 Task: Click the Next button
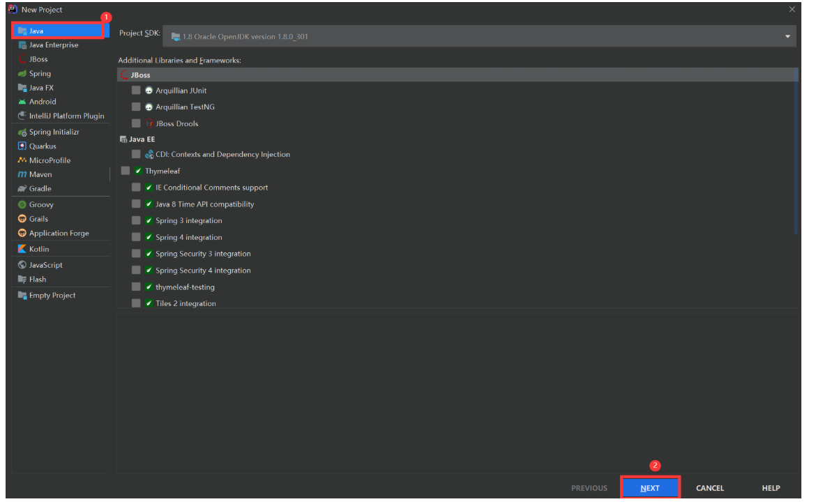pos(650,489)
